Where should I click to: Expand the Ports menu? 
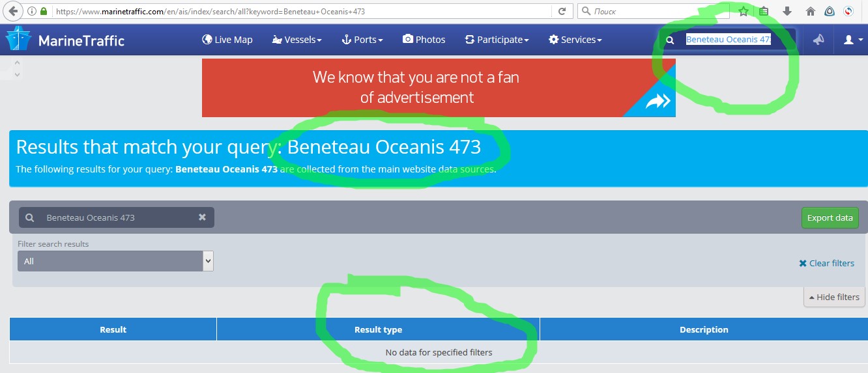(362, 40)
